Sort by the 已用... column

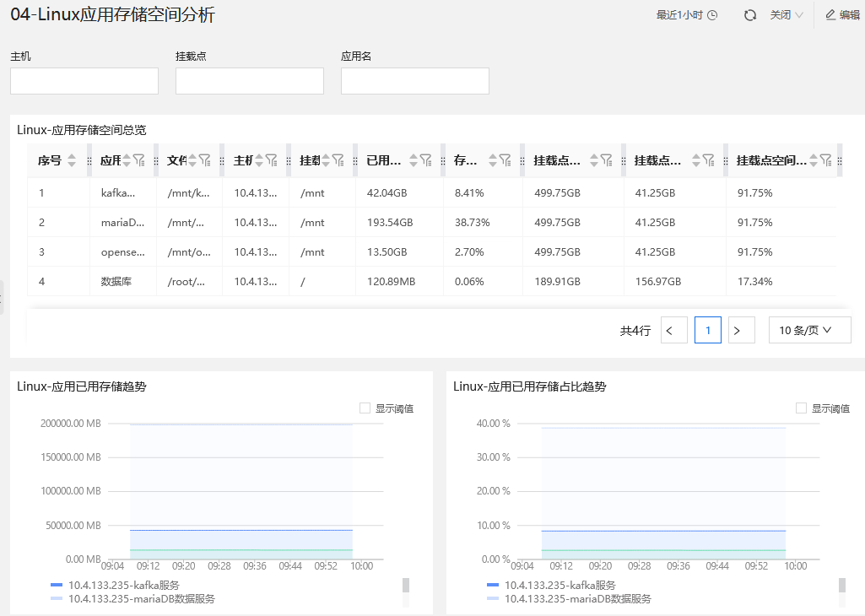[x=414, y=160]
